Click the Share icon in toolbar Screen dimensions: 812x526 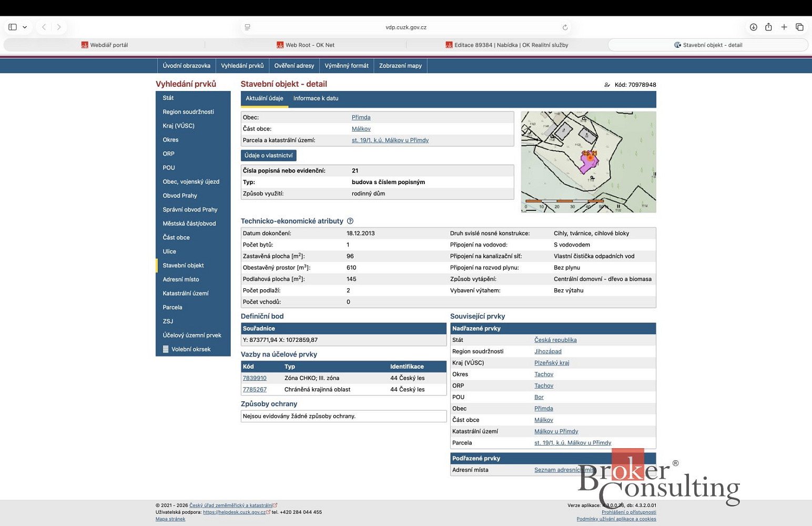pyautogui.click(x=768, y=27)
